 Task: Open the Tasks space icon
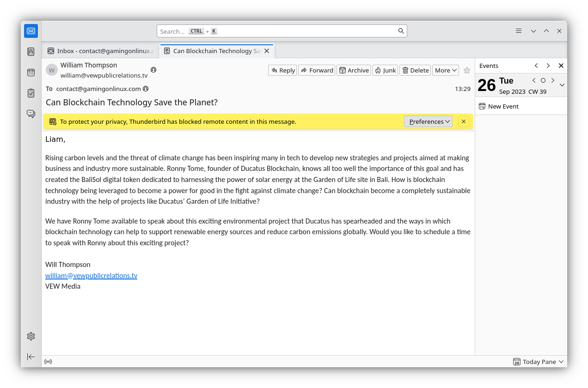[x=31, y=93]
